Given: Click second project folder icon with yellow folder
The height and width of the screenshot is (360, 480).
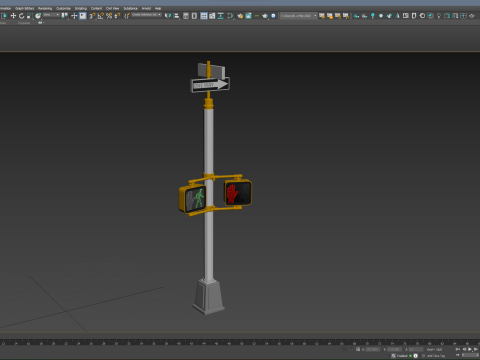Looking at the screenshot, I should (330, 16).
